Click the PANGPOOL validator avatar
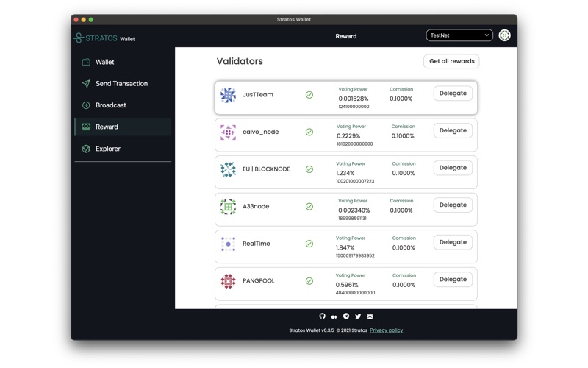 228,281
